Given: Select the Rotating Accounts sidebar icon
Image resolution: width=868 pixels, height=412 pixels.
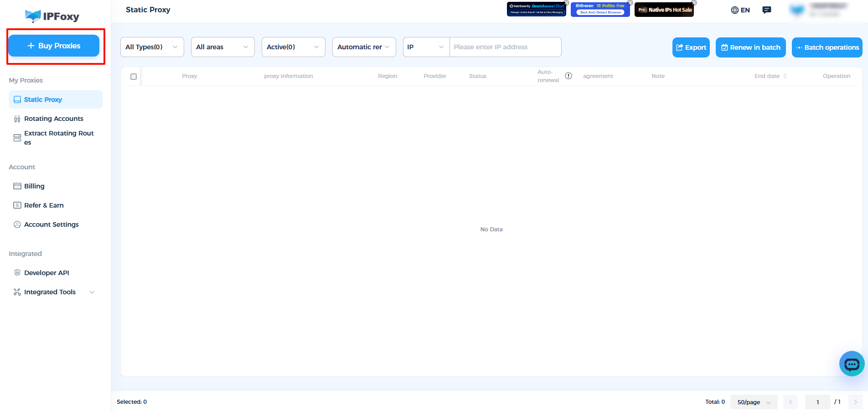Looking at the screenshot, I should pos(17,118).
